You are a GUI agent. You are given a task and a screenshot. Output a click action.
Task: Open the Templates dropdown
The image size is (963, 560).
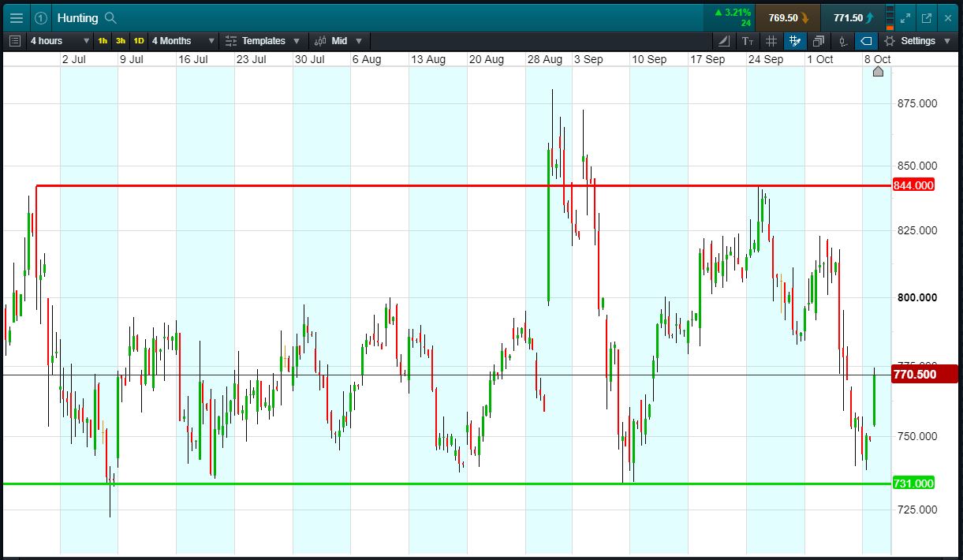click(263, 41)
